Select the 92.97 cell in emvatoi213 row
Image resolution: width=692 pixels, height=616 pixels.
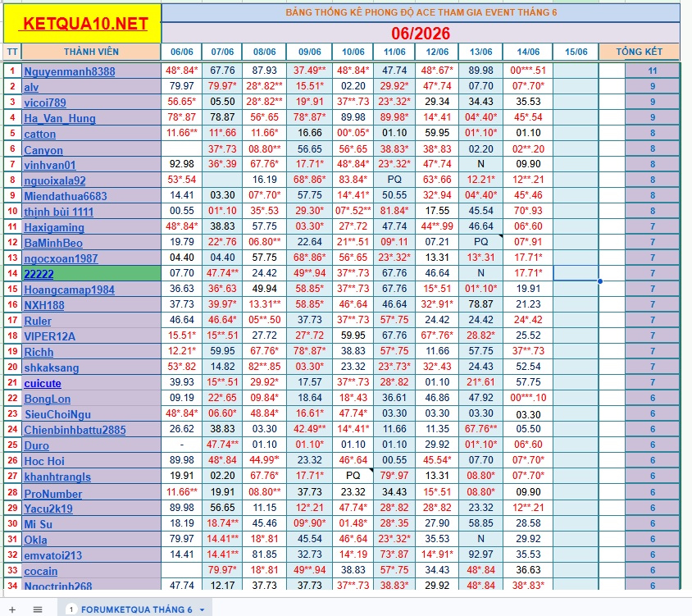(x=480, y=554)
